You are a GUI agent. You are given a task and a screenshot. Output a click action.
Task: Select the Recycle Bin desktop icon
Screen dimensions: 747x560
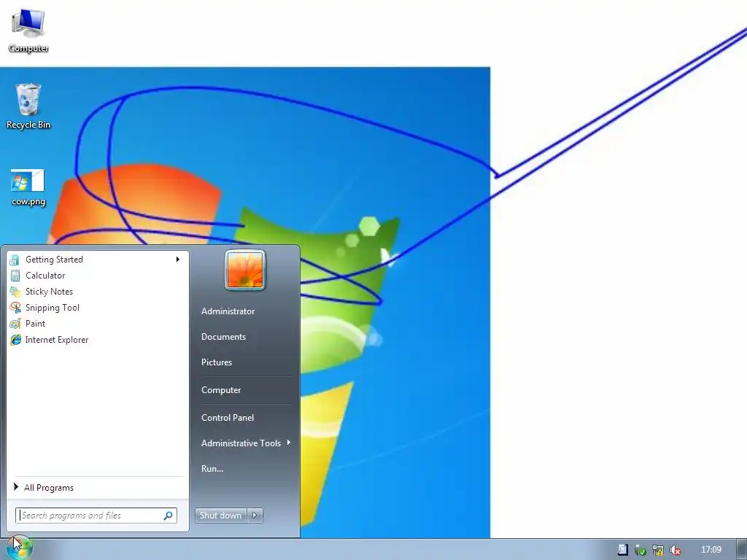[x=28, y=106]
